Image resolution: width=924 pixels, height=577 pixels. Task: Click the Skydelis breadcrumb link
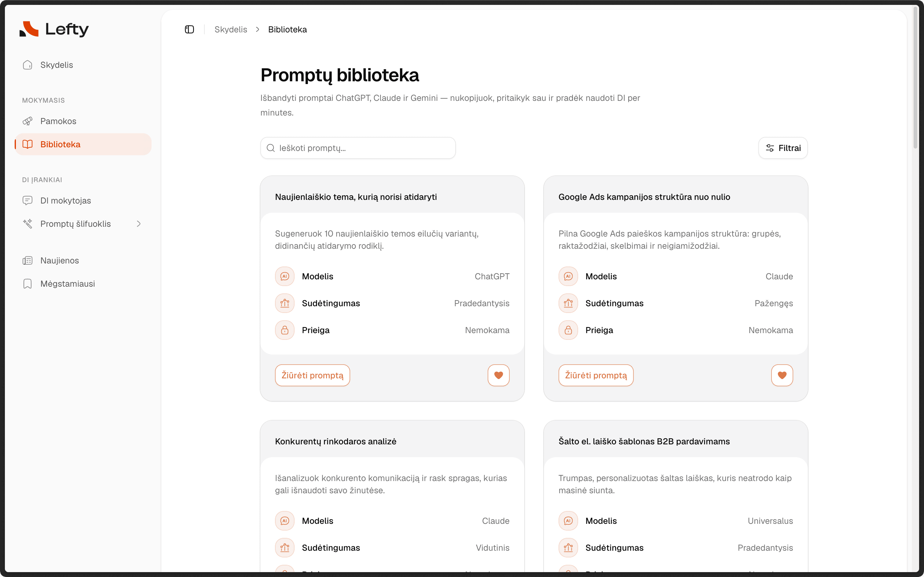230,29
